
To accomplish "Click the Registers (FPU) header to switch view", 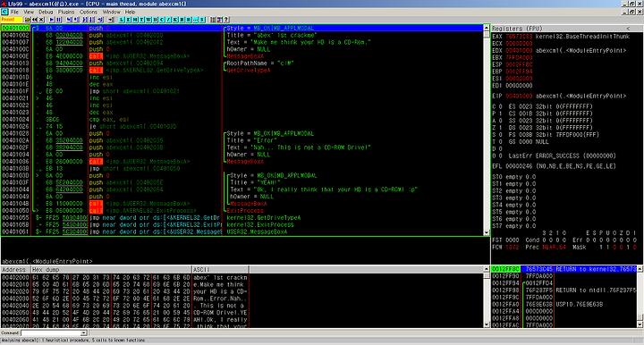I will [518, 29].
